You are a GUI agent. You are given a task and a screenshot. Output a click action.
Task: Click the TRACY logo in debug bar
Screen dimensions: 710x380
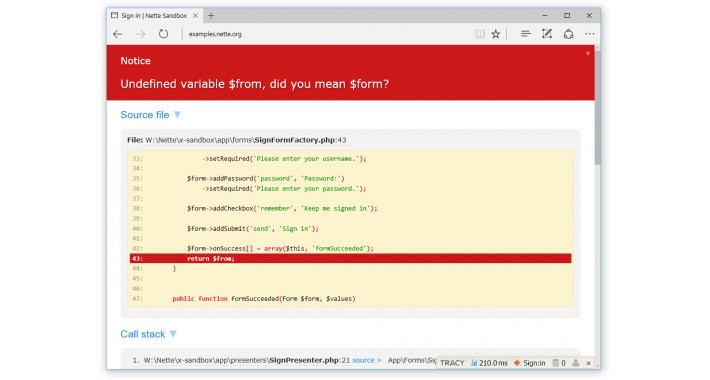pos(452,363)
